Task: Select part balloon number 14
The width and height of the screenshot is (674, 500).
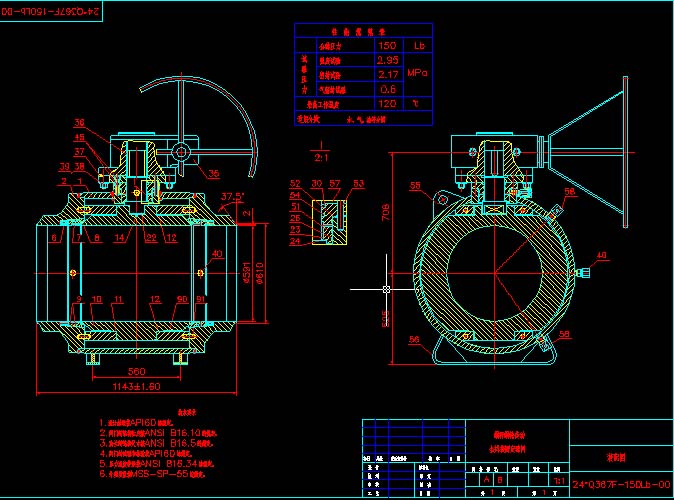Action: pyautogui.click(x=119, y=237)
